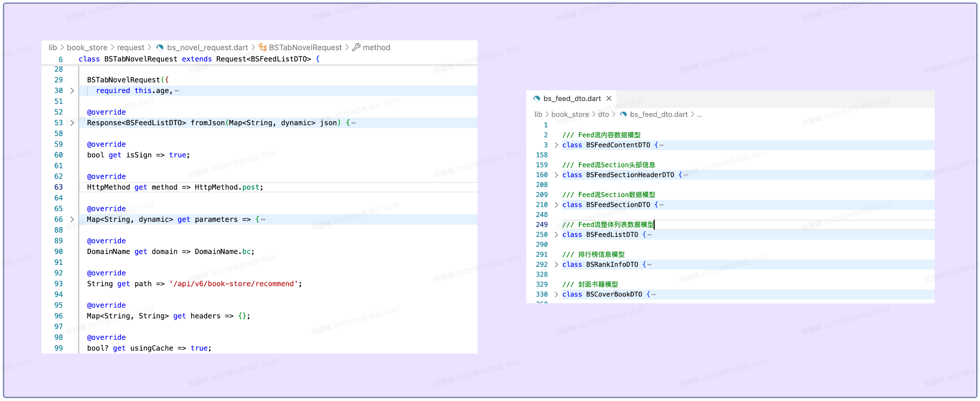Click Dart icon in bs_feed_dto.dart breadcrumb
The image size is (980, 401).
pos(623,115)
